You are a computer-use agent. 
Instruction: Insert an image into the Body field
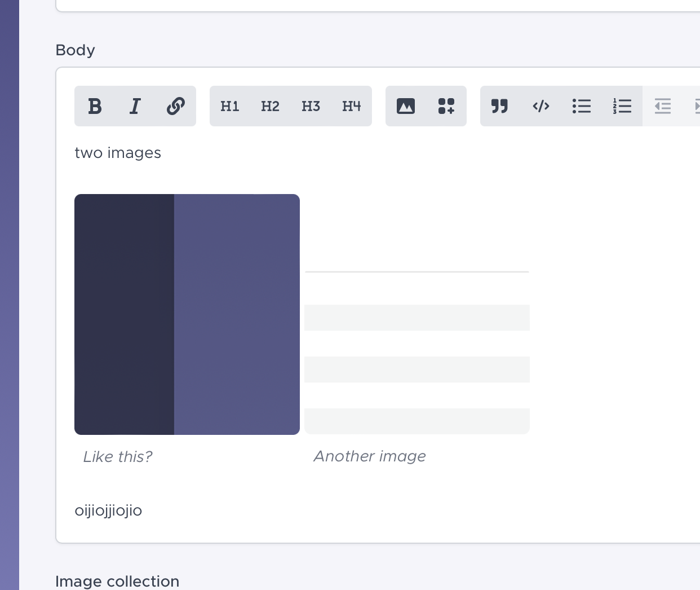[406, 105]
